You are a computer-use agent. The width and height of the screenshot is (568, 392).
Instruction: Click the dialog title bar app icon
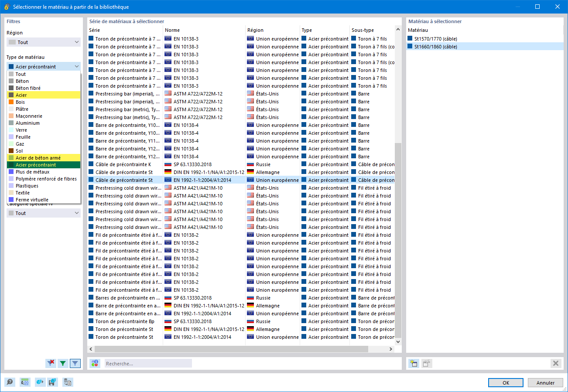(7, 7)
